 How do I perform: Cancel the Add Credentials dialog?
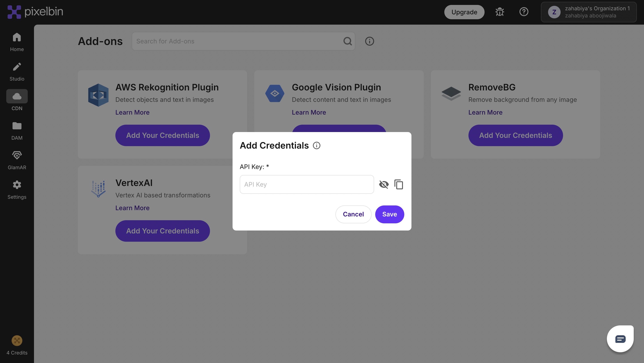353,214
